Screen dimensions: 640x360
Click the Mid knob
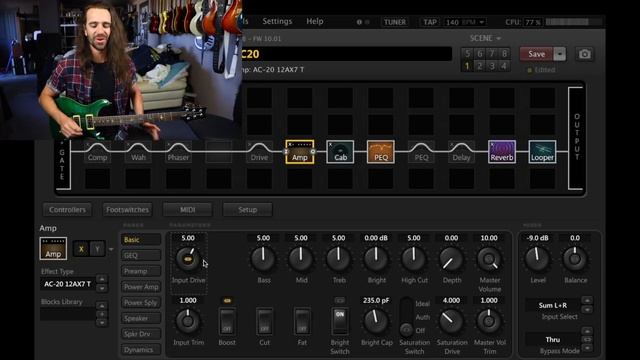point(301,259)
